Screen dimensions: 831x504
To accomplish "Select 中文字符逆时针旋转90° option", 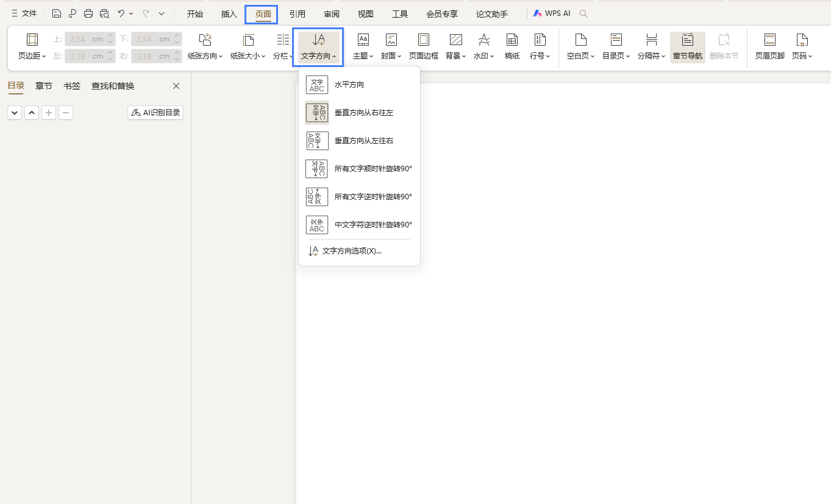I will (359, 225).
